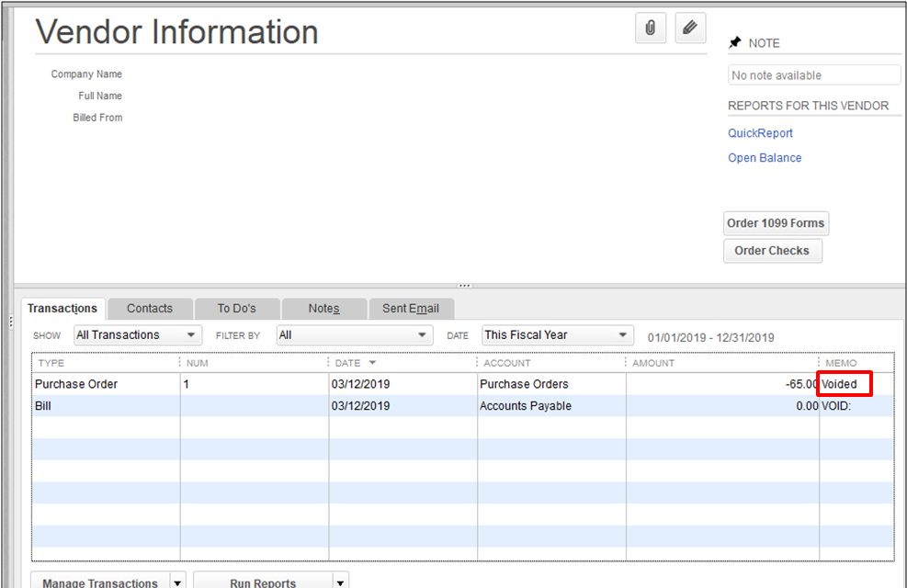Open the Open Balance report link
This screenshot has width=907, height=588.
[x=765, y=158]
